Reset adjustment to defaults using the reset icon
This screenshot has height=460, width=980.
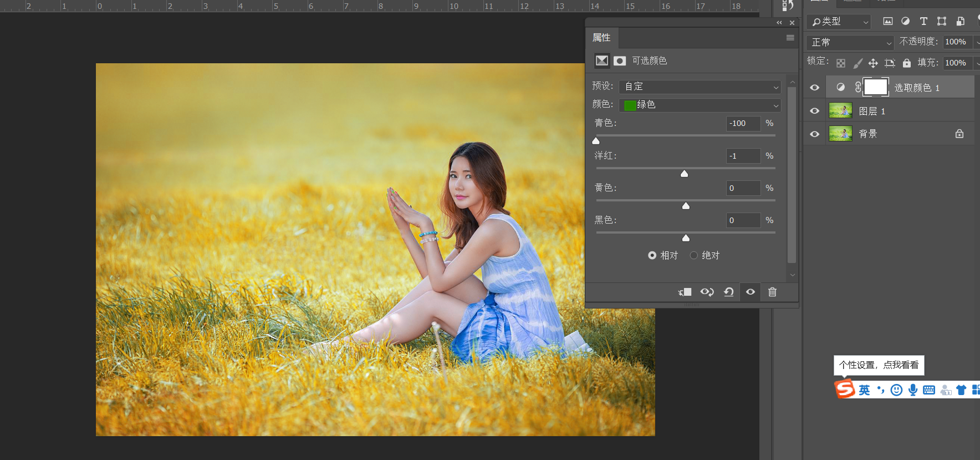[729, 292]
